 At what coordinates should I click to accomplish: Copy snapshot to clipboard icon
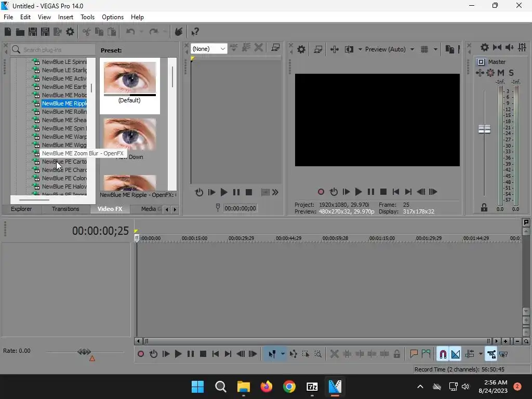[x=450, y=49]
